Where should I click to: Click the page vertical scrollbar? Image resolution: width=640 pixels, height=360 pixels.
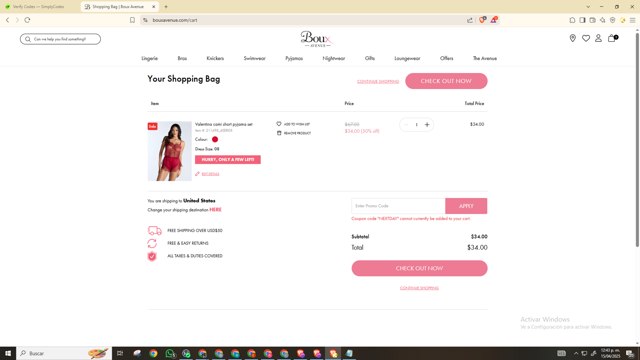point(637,139)
